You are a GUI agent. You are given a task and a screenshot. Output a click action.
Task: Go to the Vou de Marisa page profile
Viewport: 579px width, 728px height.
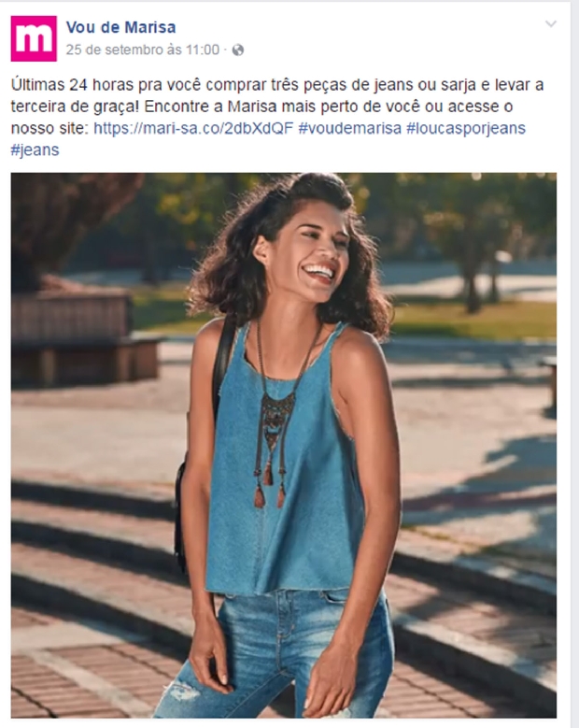pos(120,27)
